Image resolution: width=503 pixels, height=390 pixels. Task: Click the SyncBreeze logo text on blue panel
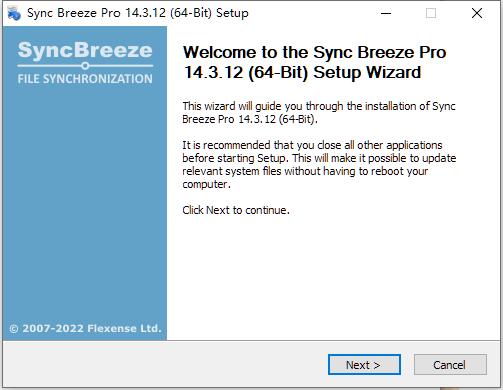click(85, 51)
